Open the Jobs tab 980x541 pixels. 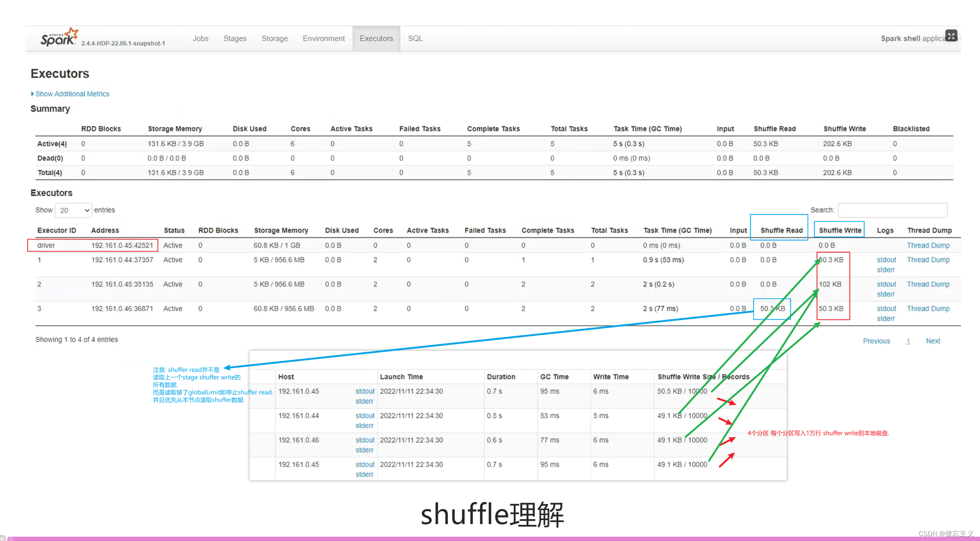[x=200, y=38]
